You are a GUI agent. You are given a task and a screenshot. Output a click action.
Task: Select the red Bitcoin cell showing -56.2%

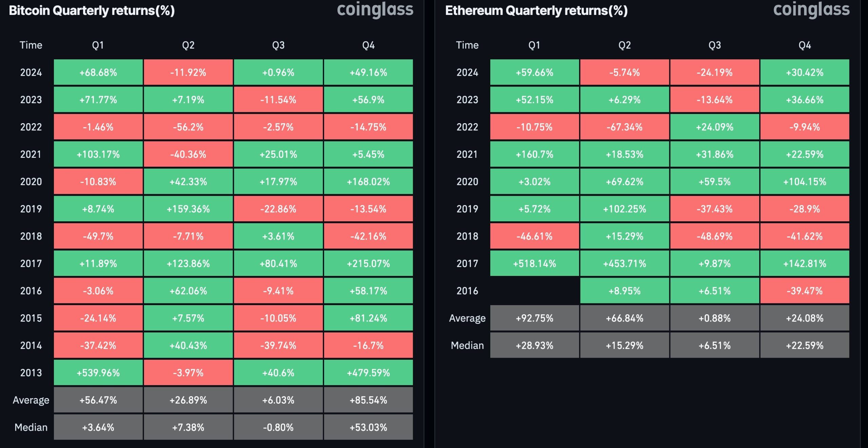[188, 127]
